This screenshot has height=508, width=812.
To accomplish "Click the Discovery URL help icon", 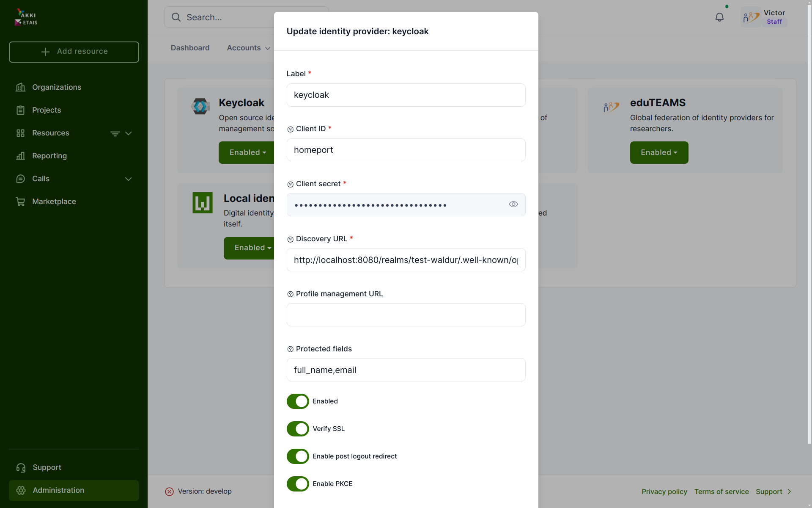I will point(290,240).
